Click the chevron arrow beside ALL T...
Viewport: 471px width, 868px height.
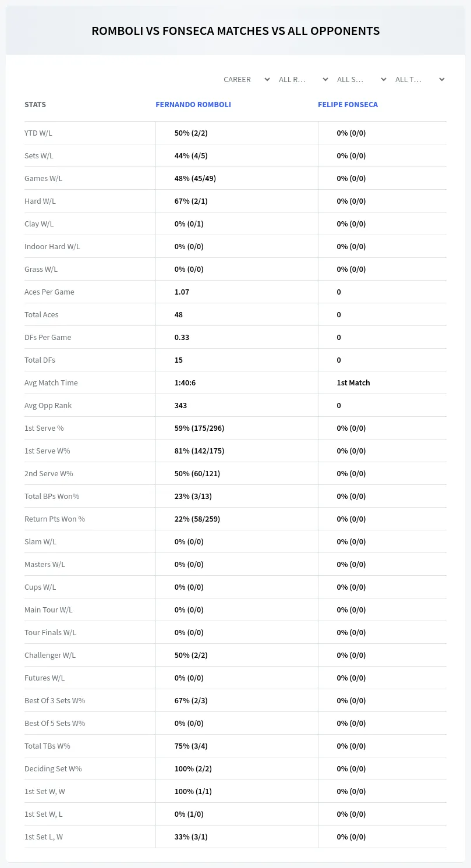point(442,79)
